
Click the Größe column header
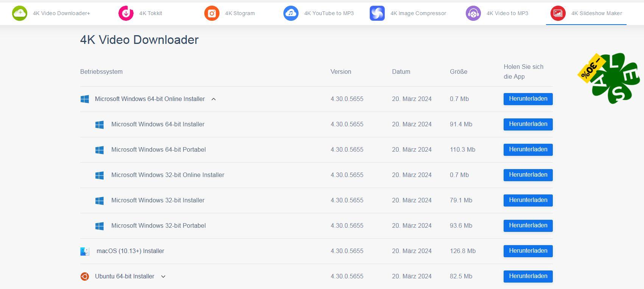point(459,72)
